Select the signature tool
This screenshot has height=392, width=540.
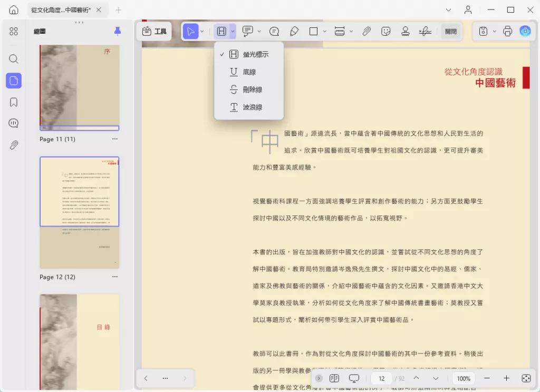pos(423,32)
